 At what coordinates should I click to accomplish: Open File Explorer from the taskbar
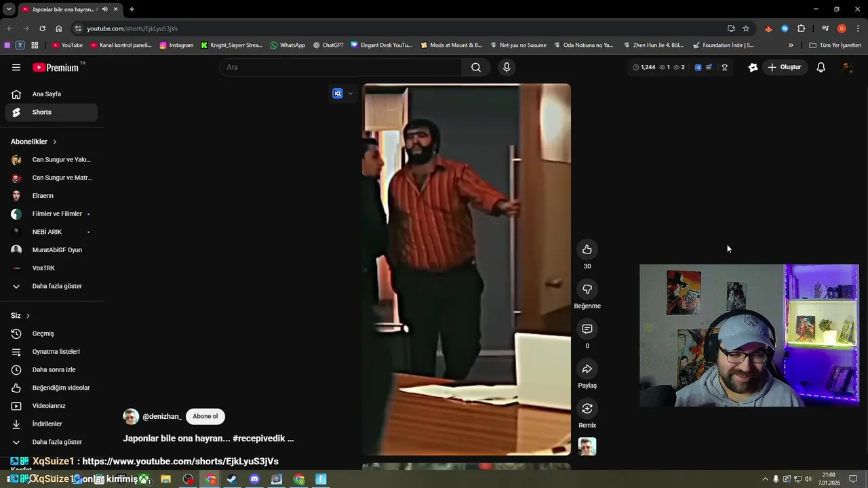(x=165, y=479)
